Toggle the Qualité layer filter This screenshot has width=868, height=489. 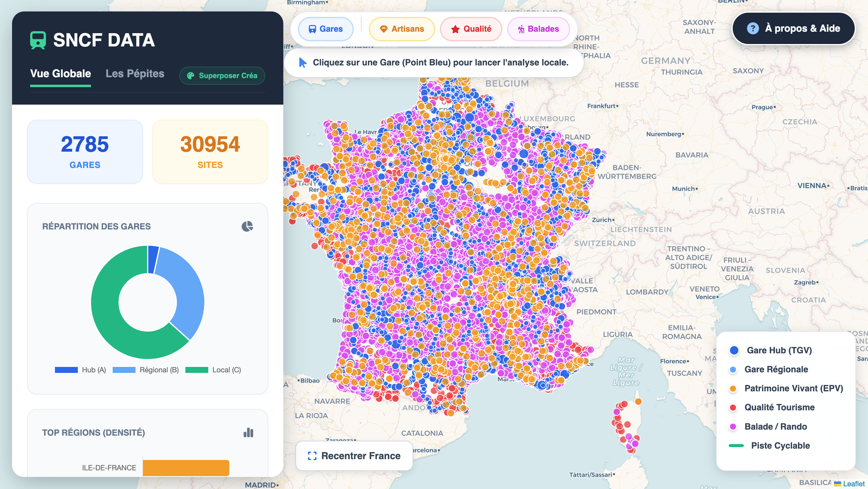[471, 29]
